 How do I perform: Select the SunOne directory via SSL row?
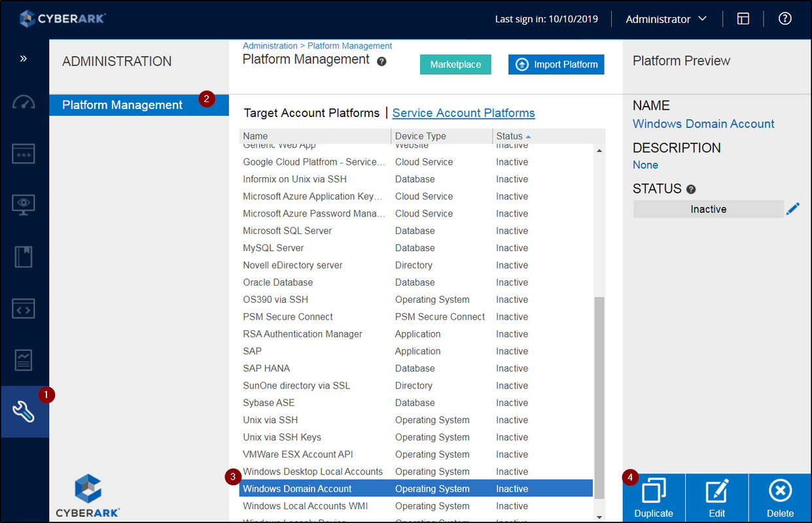416,386
